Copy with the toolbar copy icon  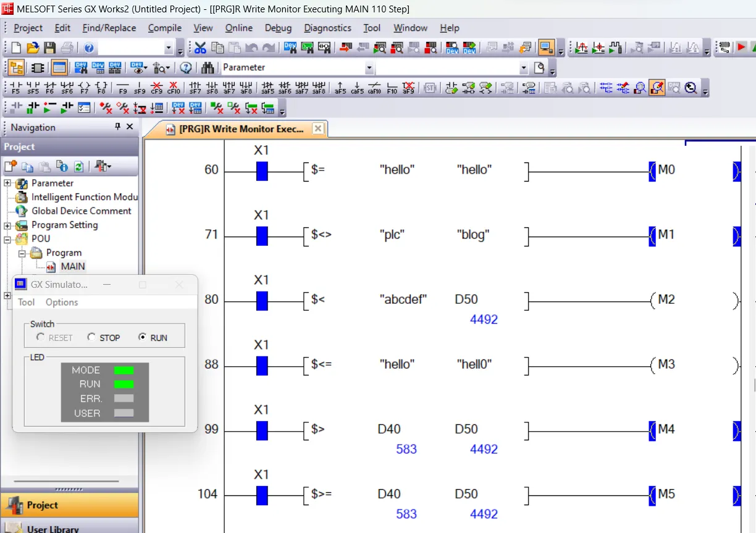(x=218, y=48)
